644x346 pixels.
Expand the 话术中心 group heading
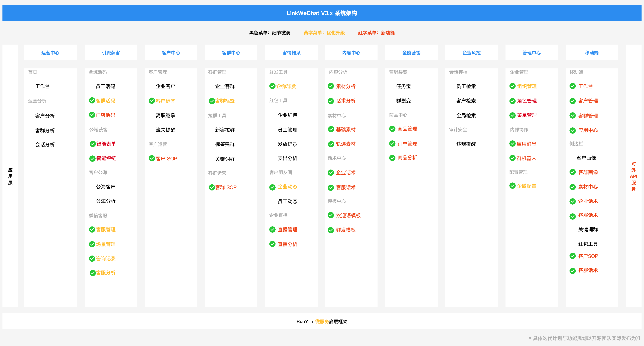tap(337, 158)
